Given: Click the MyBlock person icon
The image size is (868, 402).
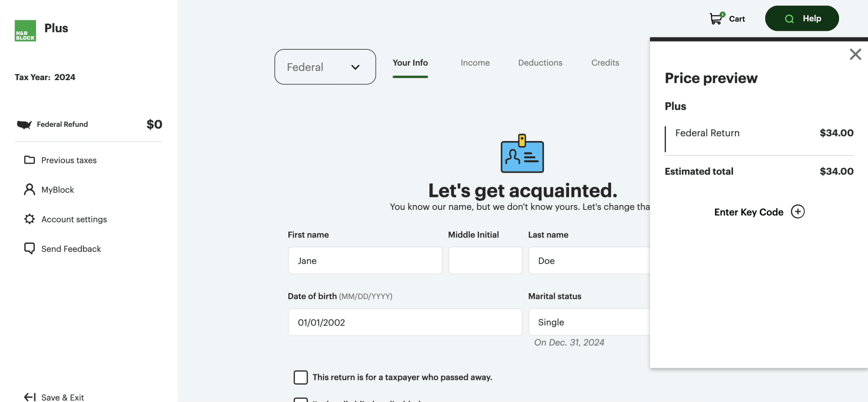Looking at the screenshot, I should coord(29,190).
